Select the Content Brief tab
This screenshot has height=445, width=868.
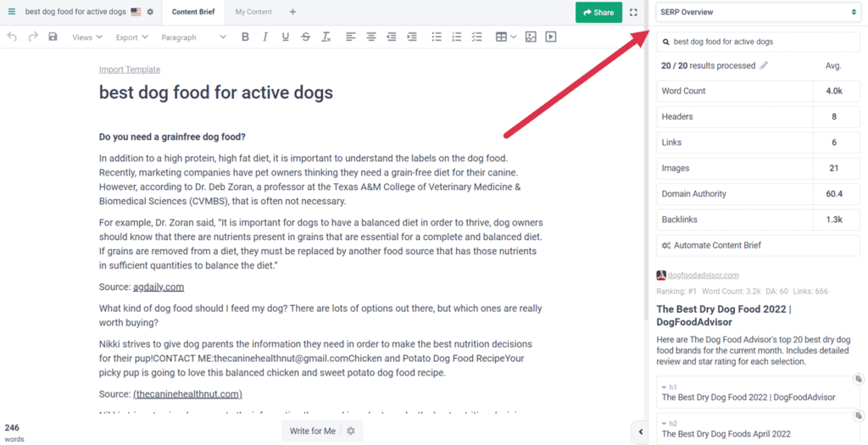[x=192, y=12]
